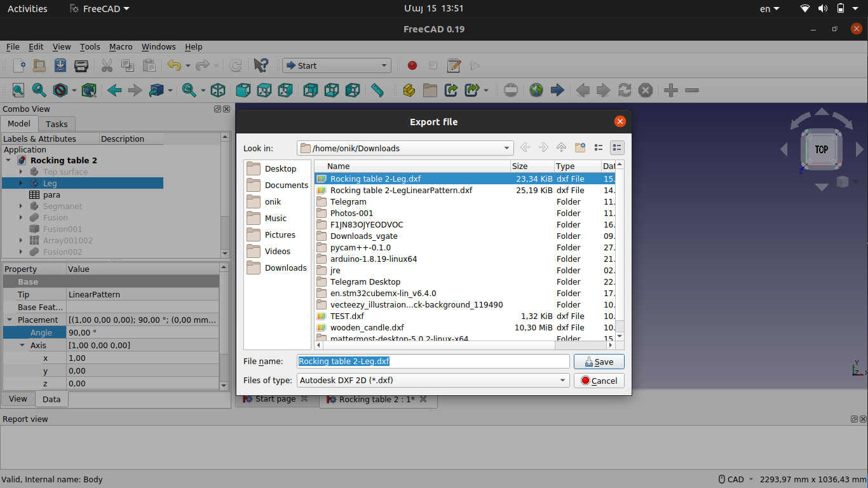The width and height of the screenshot is (868, 488).
Task: Open the clock showing 13:51
Action: [433, 9]
